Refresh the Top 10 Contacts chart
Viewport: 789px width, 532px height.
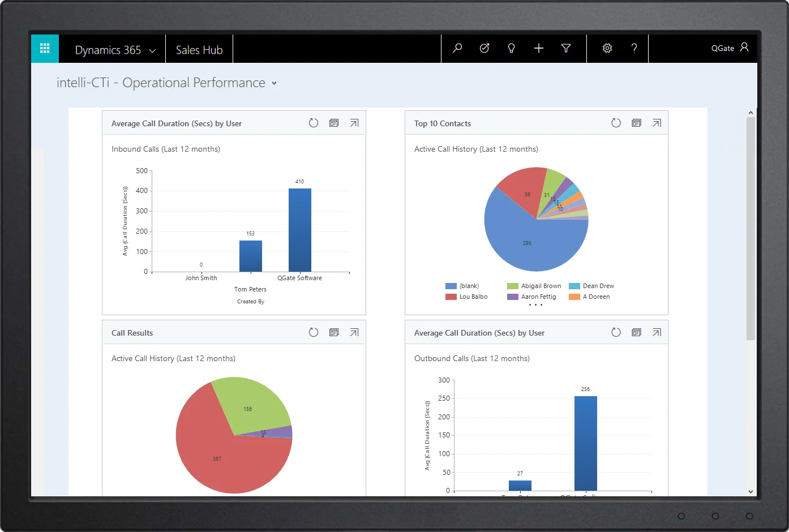pyautogui.click(x=616, y=123)
